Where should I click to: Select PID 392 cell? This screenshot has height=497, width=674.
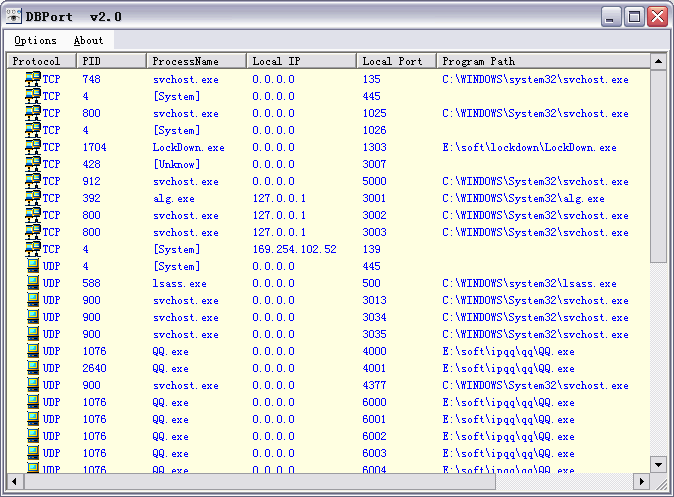92,199
